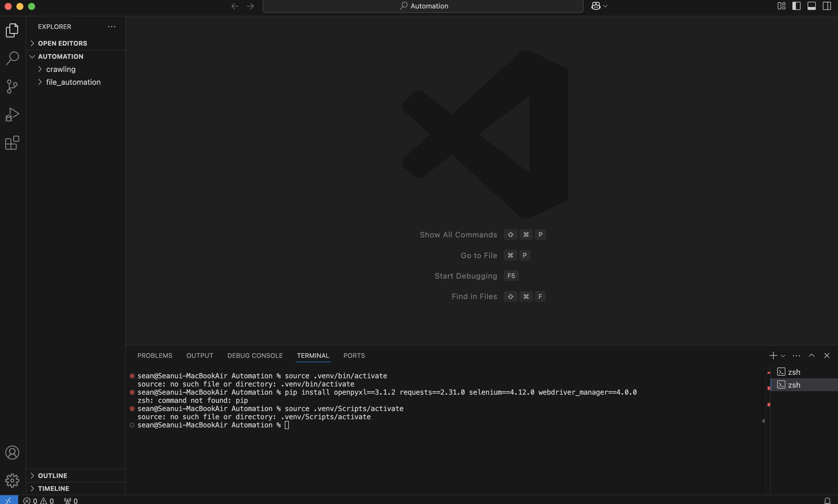Go forward with the navigation arrow
Viewport: 838px width, 504px height.
[250, 6]
